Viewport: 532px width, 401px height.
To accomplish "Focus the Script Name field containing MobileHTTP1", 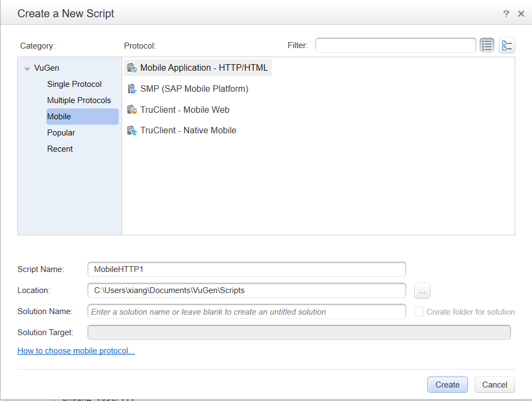I will [x=247, y=269].
